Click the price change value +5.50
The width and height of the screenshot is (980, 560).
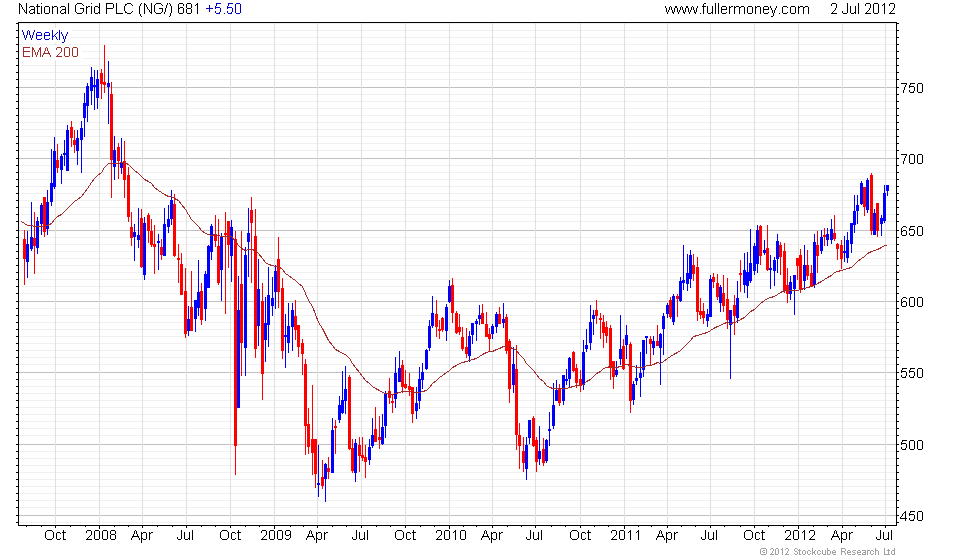[x=224, y=9]
